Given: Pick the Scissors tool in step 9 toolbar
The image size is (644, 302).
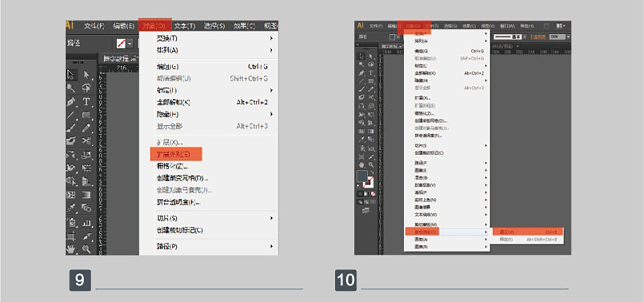Looking at the screenshot, I should point(86,141).
